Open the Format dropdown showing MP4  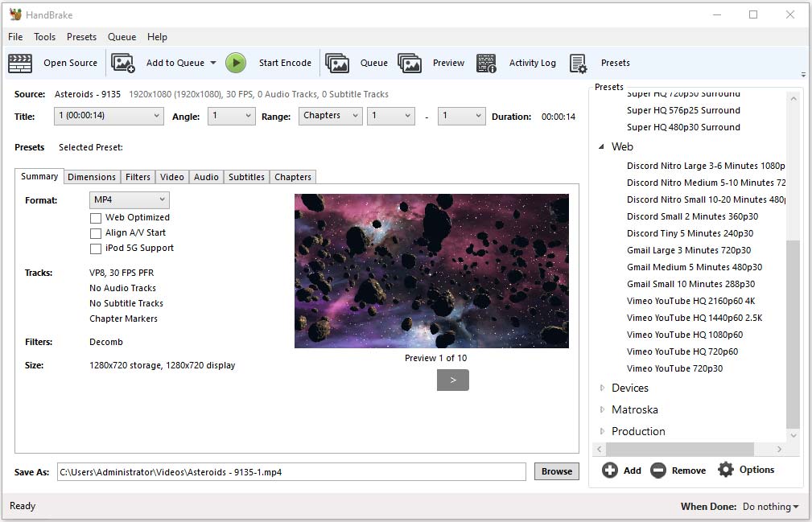[129, 199]
